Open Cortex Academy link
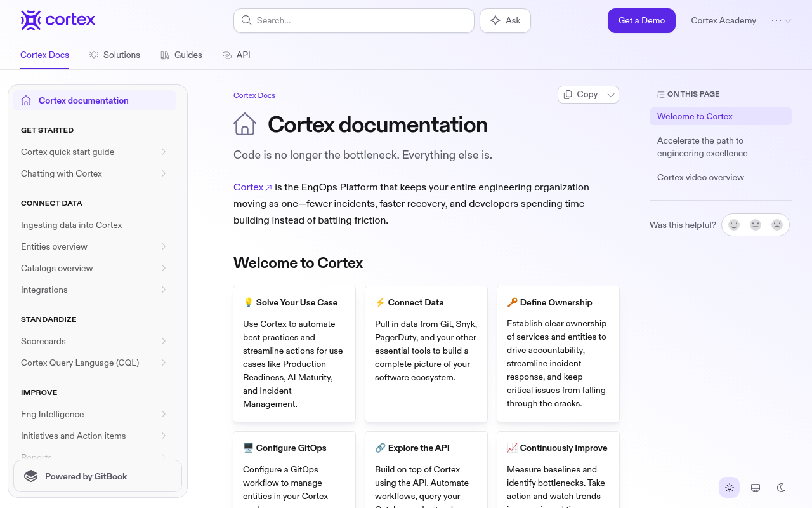 click(723, 20)
